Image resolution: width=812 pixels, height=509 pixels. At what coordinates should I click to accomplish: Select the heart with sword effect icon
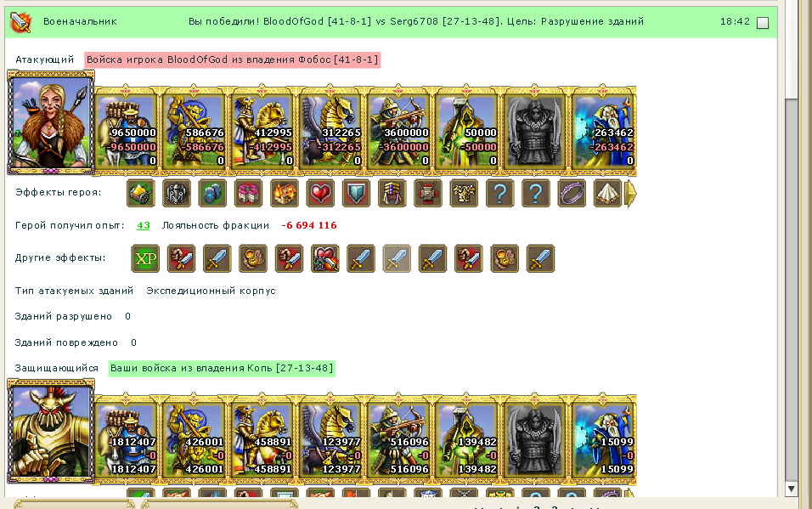[324, 258]
